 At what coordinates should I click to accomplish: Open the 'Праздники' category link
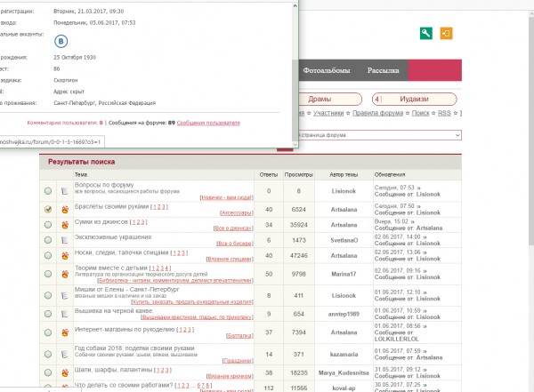(238, 361)
